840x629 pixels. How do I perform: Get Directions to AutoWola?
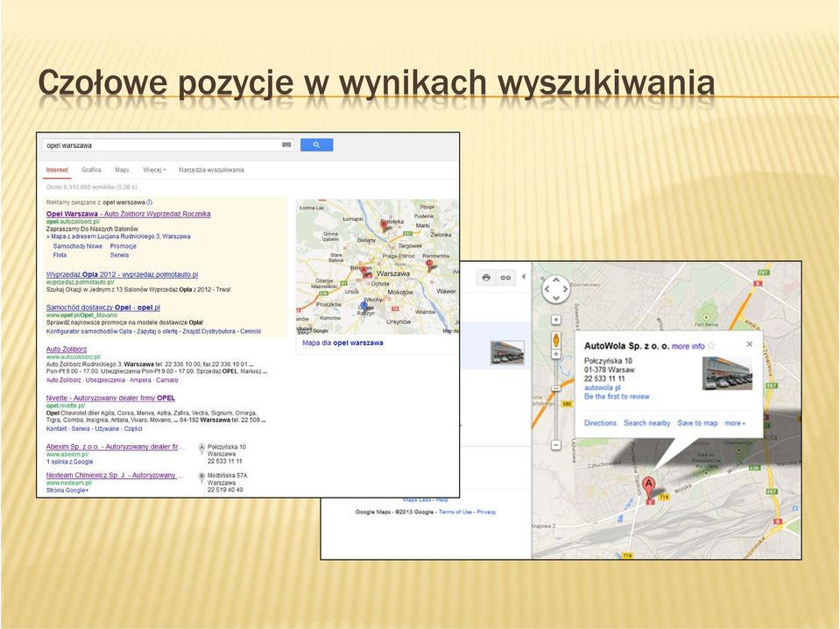tap(600, 423)
